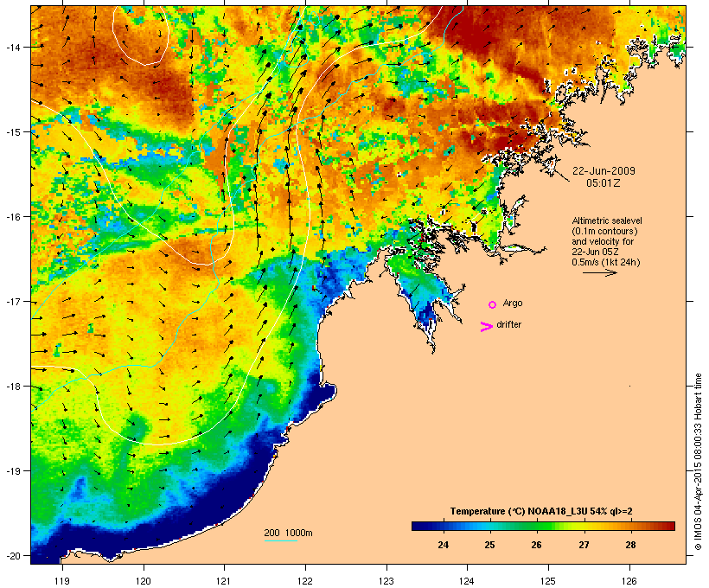Click the '-15' latitude axis label

point(12,132)
